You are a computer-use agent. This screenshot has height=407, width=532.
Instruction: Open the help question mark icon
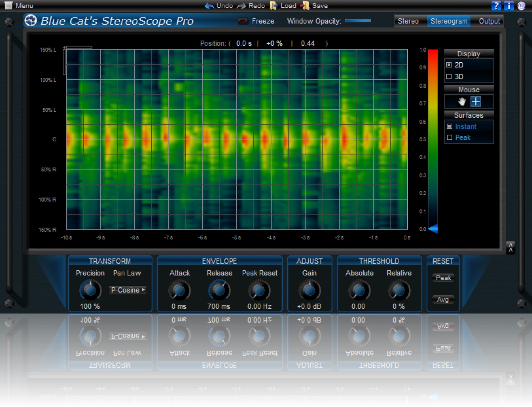(x=496, y=6)
